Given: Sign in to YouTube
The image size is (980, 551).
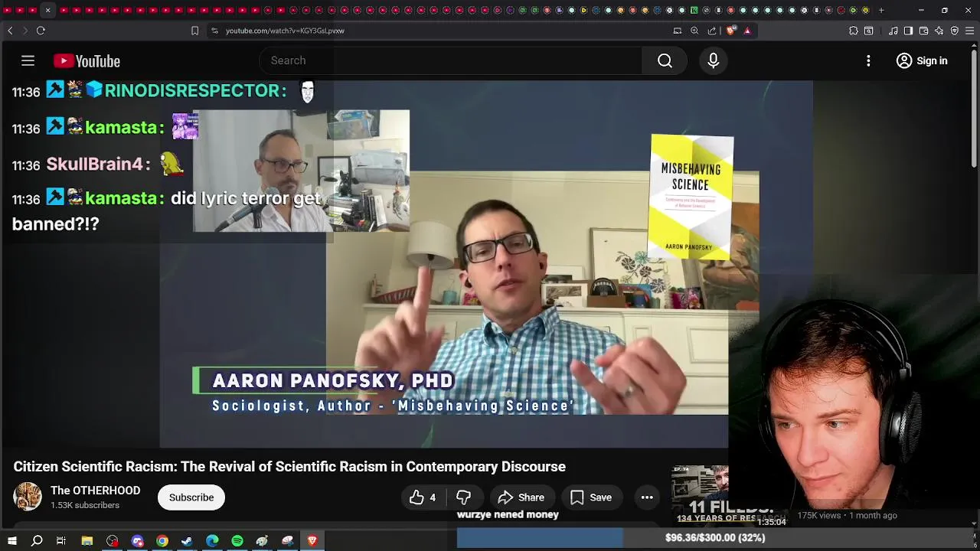Looking at the screenshot, I should point(922,60).
